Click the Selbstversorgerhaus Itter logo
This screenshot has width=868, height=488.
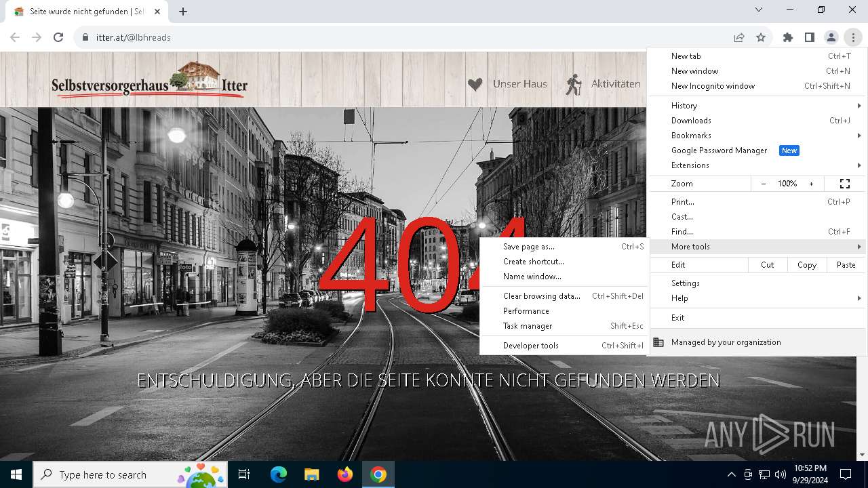pyautogui.click(x=149, y=80)
